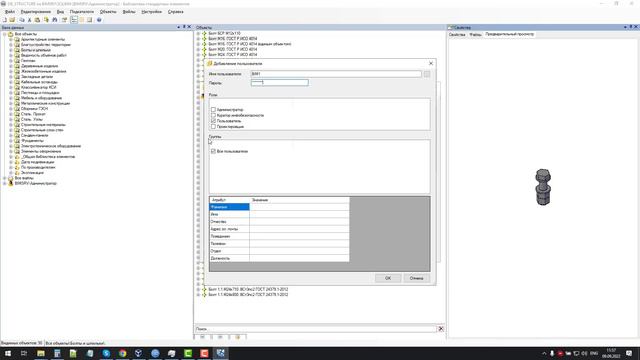Open the 'Файл' menu
Screen dimensions: 640x360
pyautogui.click(x=10, y=12)
